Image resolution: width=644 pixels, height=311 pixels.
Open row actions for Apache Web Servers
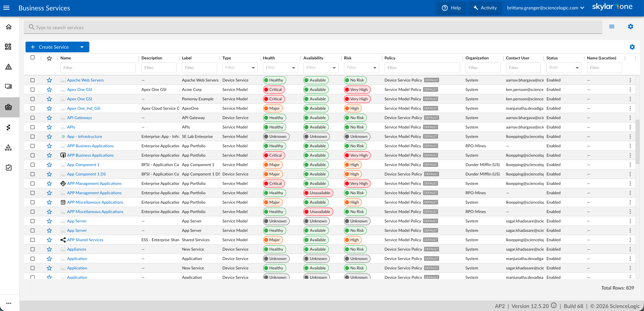[x=630, y=80]
